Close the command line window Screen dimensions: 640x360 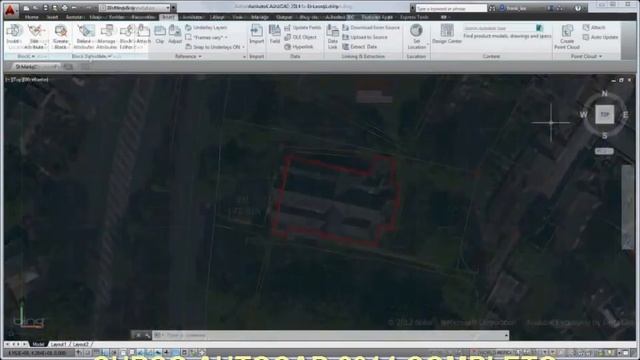[x=138, y=335]
